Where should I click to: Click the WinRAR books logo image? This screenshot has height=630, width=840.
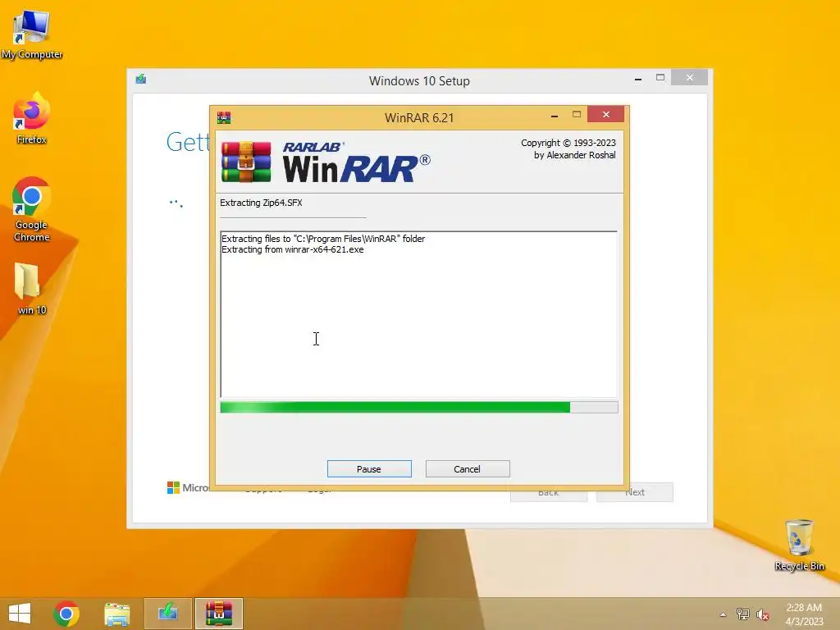(246, 162)
